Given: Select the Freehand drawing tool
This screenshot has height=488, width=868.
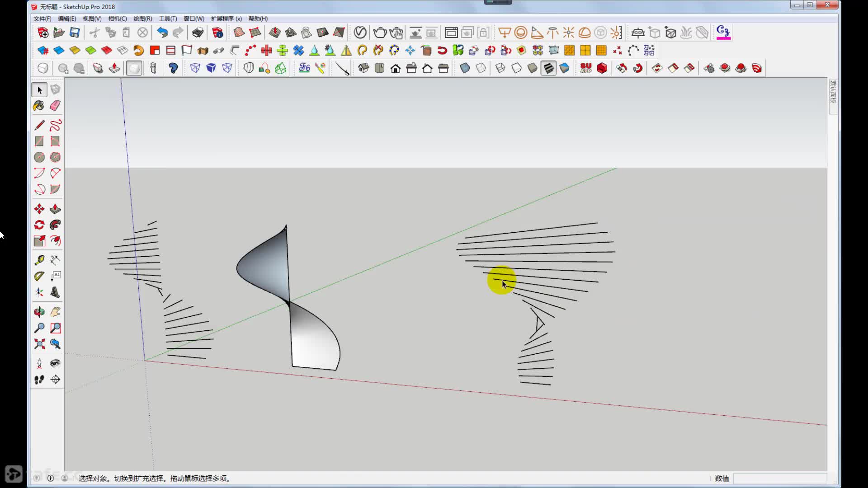Looking at the screenshot, I should coord(55,125).
